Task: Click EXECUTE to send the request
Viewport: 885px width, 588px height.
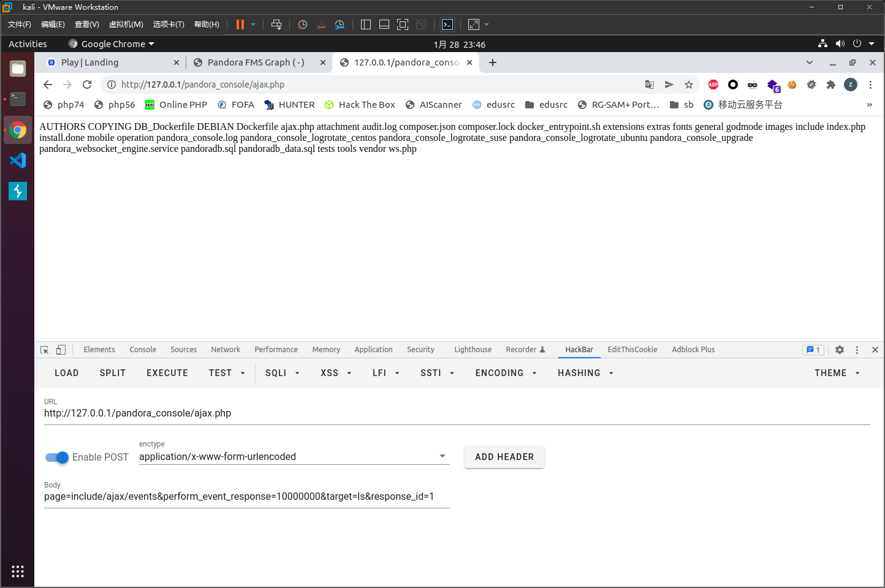Action: (x=167, y=373)
